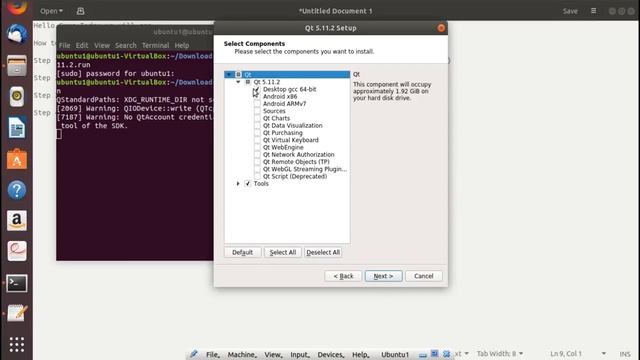The width and height of the screenshot is (640, 360).
Task: Collapse the root Qt tree node
Action: [x=229, y=75]
